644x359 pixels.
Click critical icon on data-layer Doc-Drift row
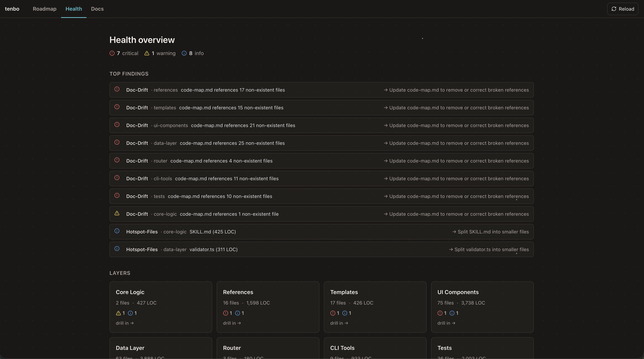click(x=117, y=142)
